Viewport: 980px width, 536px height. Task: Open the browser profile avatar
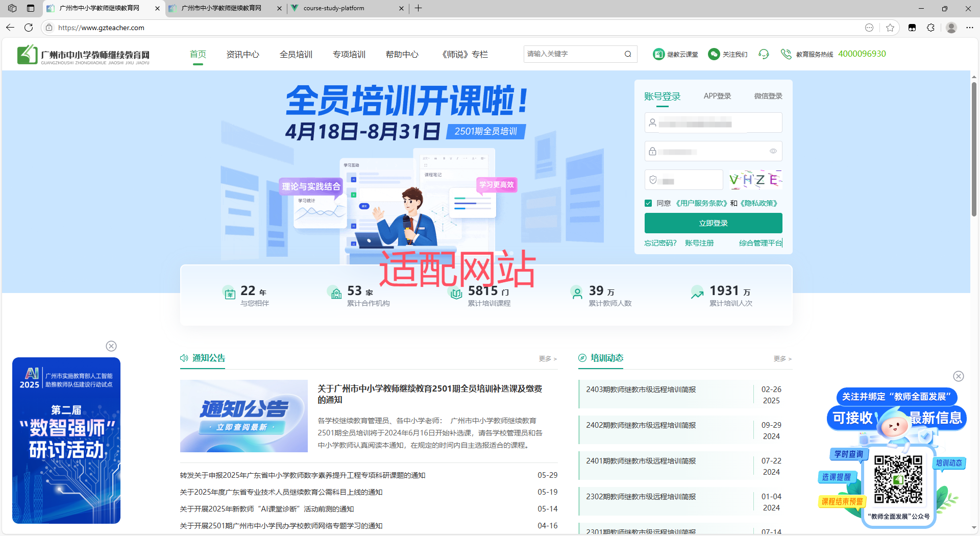(951, 28)
